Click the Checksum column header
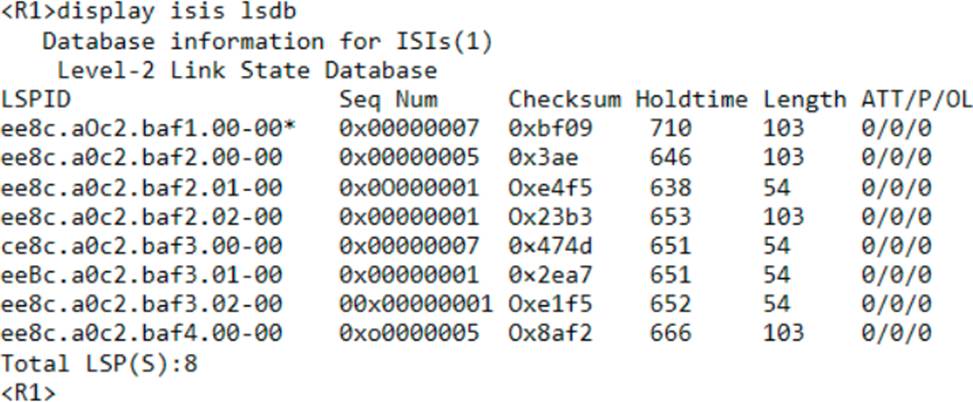 pos(565,99)
